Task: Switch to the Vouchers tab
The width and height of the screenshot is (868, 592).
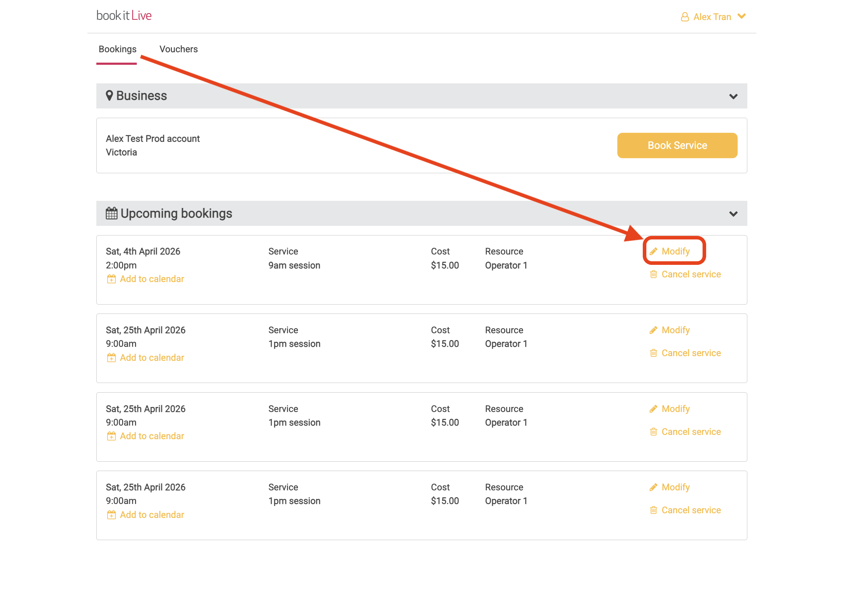Action: (x=179, y=49)
